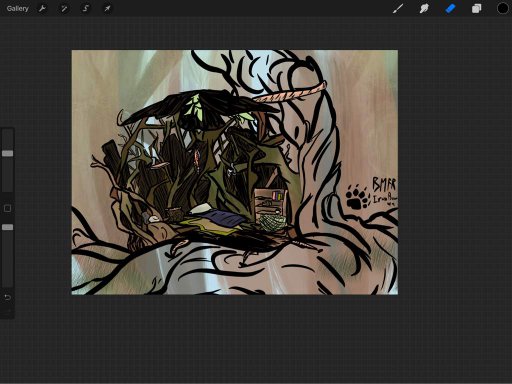This screenshot has height=384, width=512.
Task: Select the Smudge finger tool
Action: 424,8
